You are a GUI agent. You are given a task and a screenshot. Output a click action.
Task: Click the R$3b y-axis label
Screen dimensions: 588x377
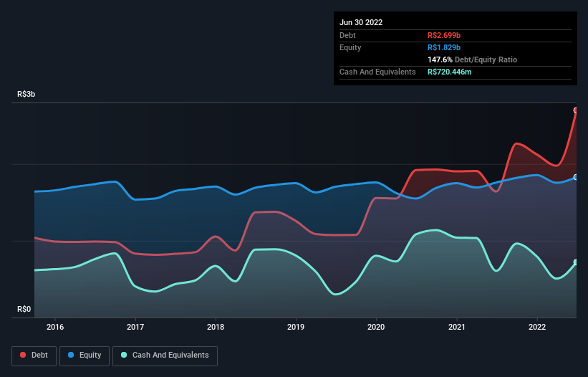point(26,94)
